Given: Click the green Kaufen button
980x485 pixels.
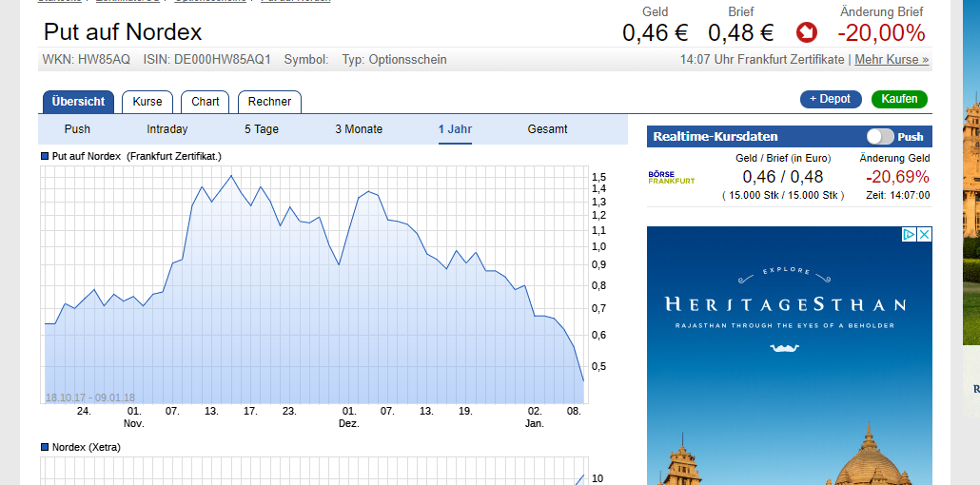Looking at the screenshot, I should pyautogui.click(x=899, y=99).
